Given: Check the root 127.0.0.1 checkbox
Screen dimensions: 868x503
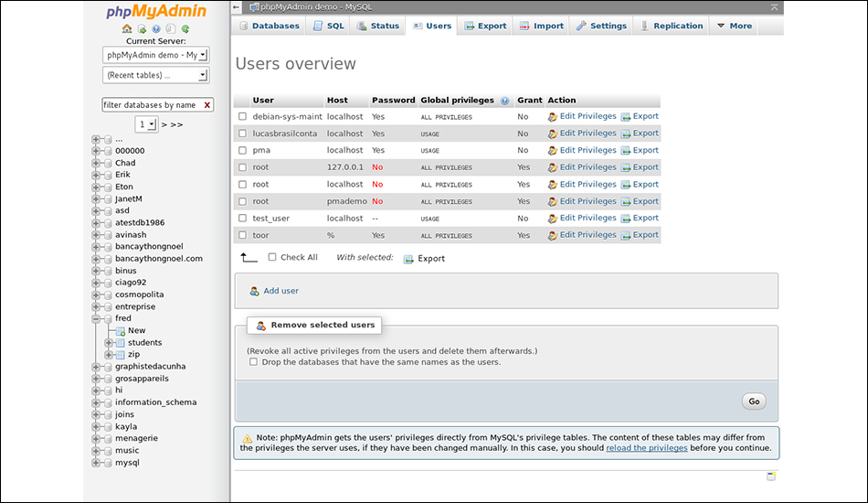Looking at the screenshot, I should point(242,167).
